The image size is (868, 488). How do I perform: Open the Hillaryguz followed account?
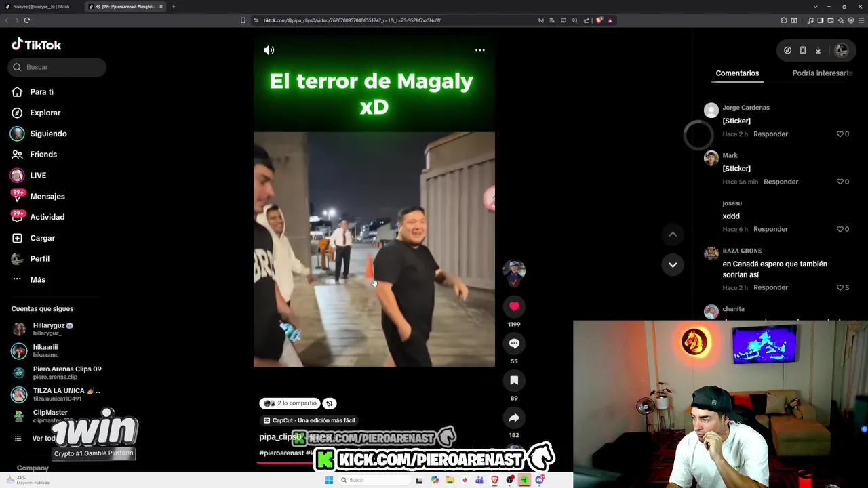pos(53,329)
